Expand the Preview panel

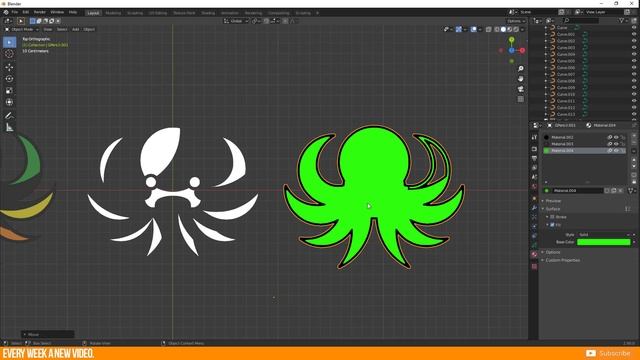553,201
